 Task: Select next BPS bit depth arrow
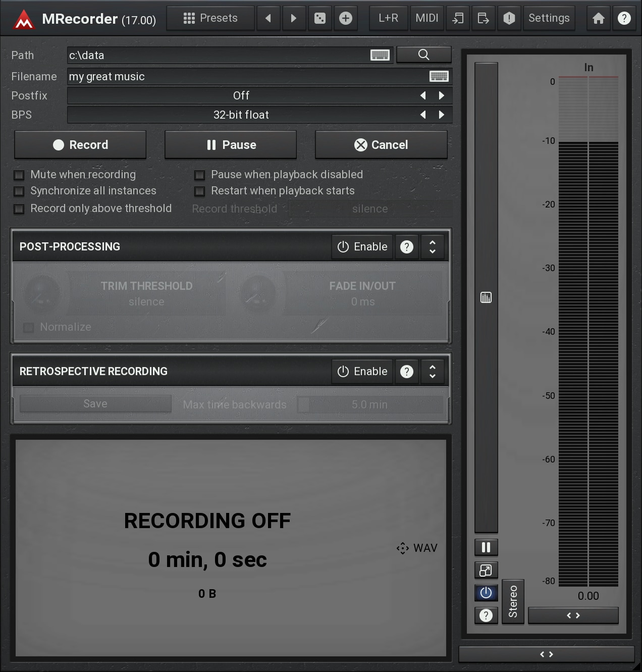pyautogui.click(x=442, y=115)
